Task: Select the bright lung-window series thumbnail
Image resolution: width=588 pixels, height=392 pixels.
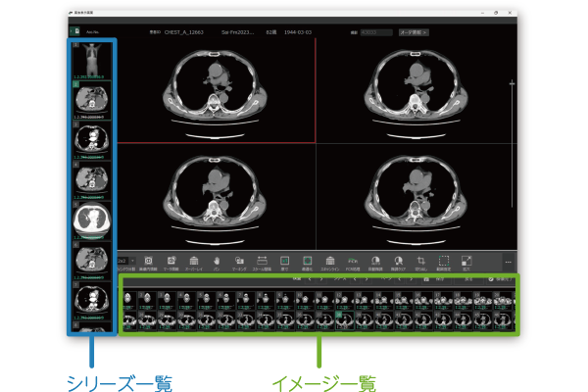Action: click(x=90, y=218)
